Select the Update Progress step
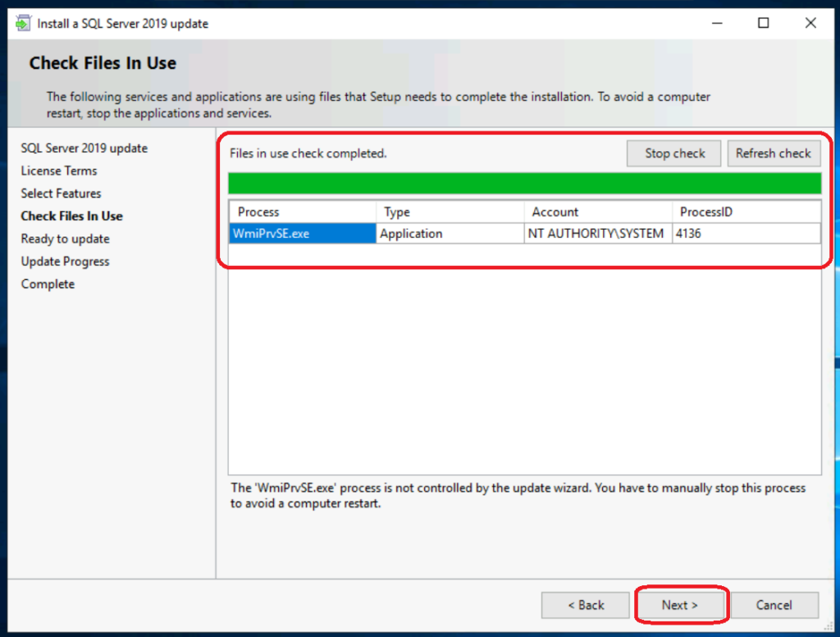Image resolution: width=840 pixels, height=637 pixels. [66, 261]
